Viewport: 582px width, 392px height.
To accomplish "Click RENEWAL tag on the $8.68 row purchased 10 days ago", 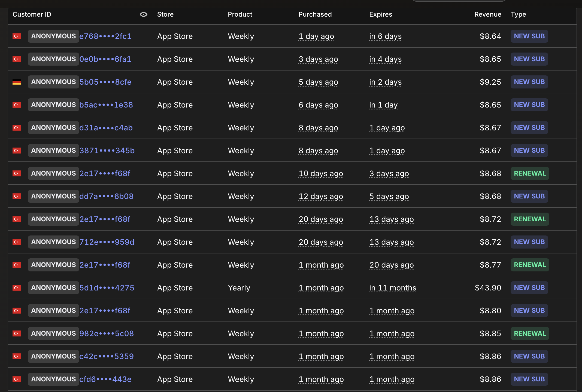I will 530,173.
